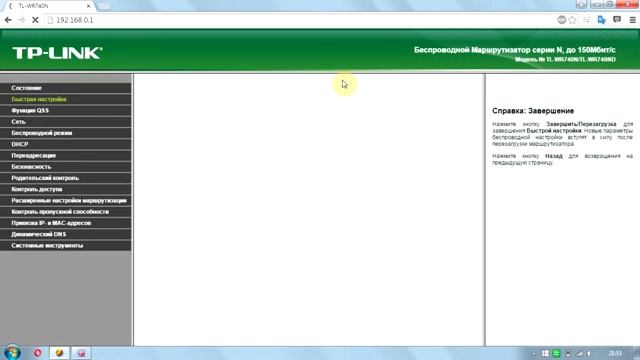Viewport: 640px width, 360px height.
Task: Click the blue translate extension icon
Action: click(601, 20)
